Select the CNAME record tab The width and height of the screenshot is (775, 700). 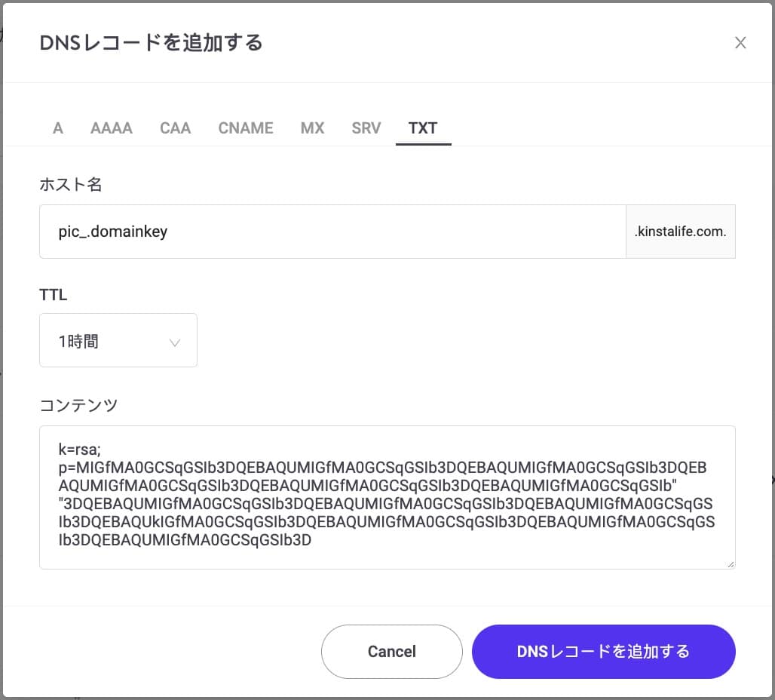click(x=246, y=128)
